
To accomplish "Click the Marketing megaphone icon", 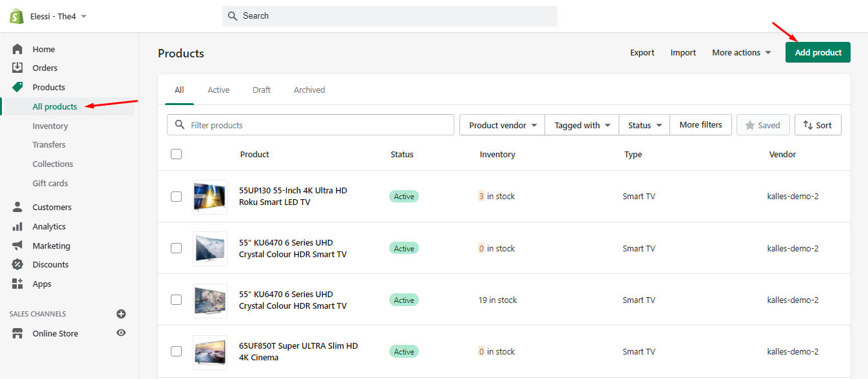I will (17, 246).
